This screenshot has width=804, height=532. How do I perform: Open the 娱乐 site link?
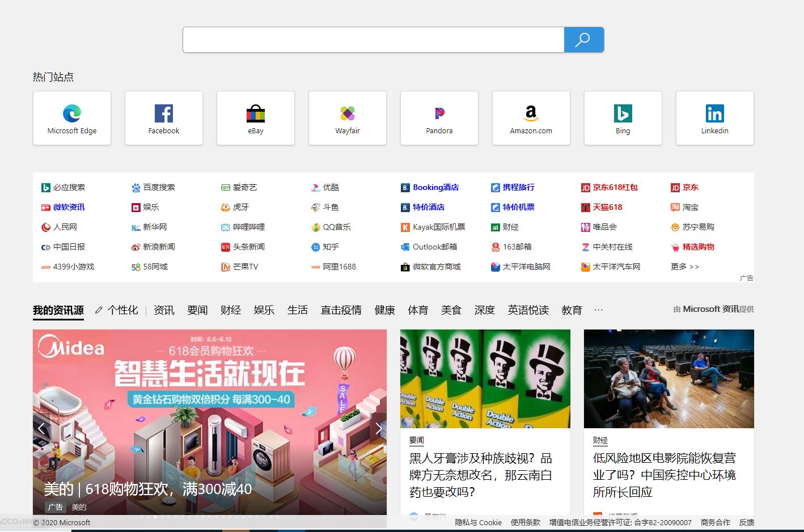click(x=145, y=207)
